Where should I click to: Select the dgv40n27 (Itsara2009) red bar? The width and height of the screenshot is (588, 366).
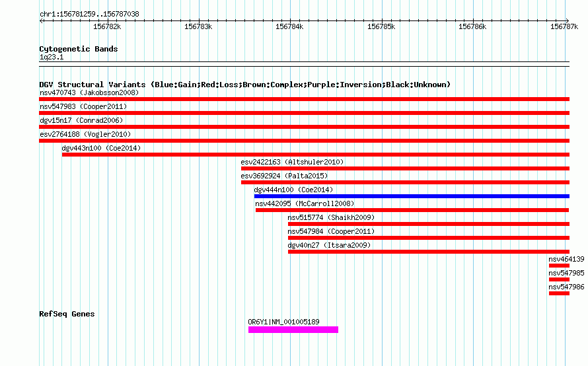(429, 252)
